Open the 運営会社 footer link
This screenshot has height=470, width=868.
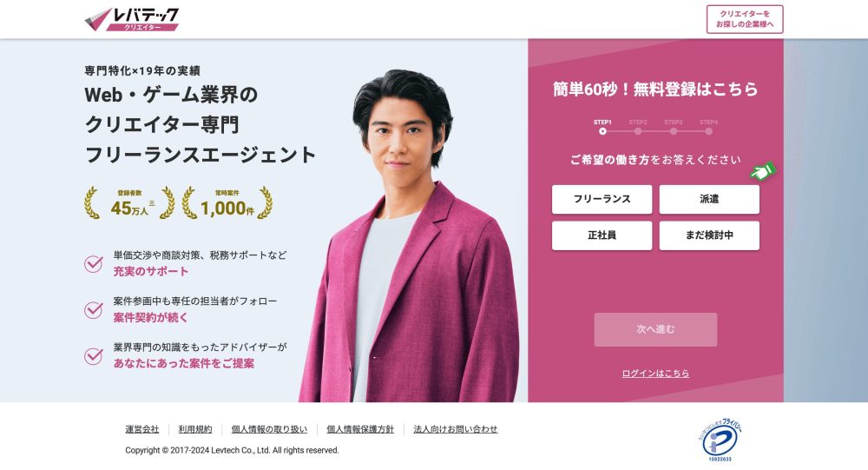click(x=141, y=429)
